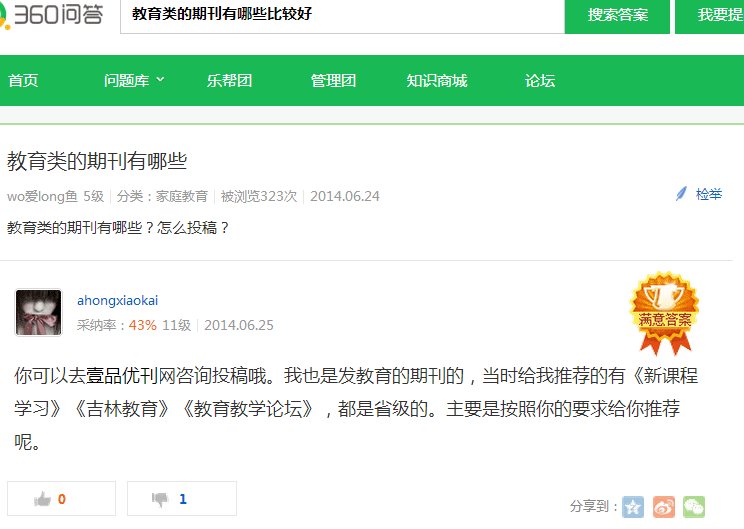Open the 乐帮团 nav item

coord(229,81)
